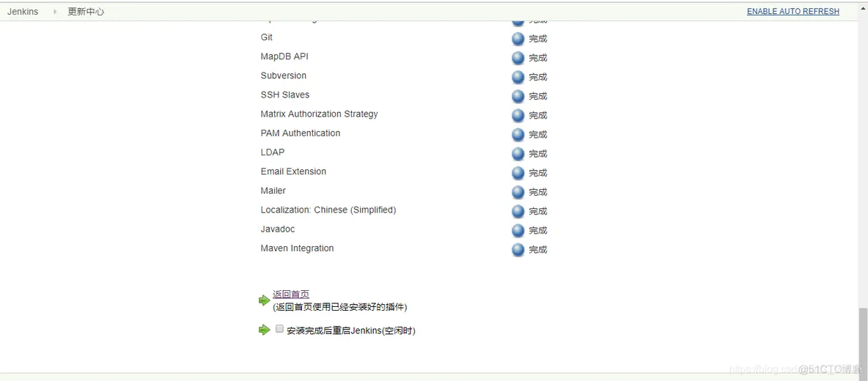Select the Javadoc plugin name
This screenshot has height=381, width=868.
pyautogui.click(x=277, y=229)
